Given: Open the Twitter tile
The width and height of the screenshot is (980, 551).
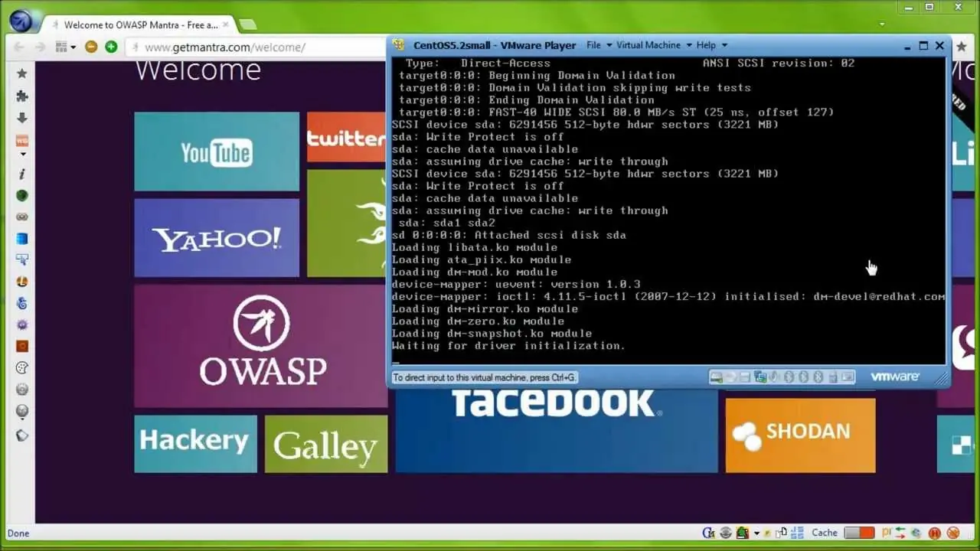Looking at the screenshot, I should coord(347,137).
